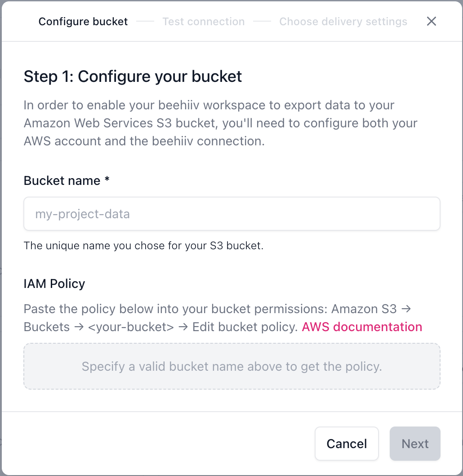This screenshot has width=463, height=476.
Task: Click the Configure bucket step label
Action: 83,22
